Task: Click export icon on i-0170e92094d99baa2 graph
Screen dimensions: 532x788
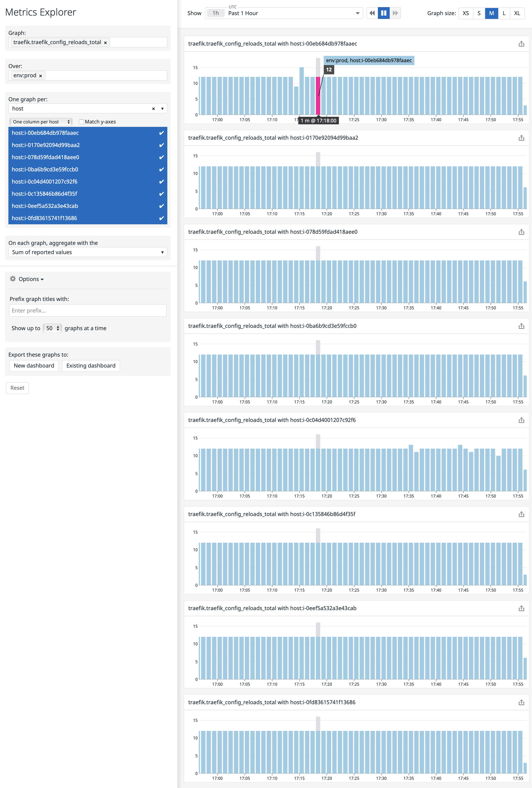Action: point(521,138)
